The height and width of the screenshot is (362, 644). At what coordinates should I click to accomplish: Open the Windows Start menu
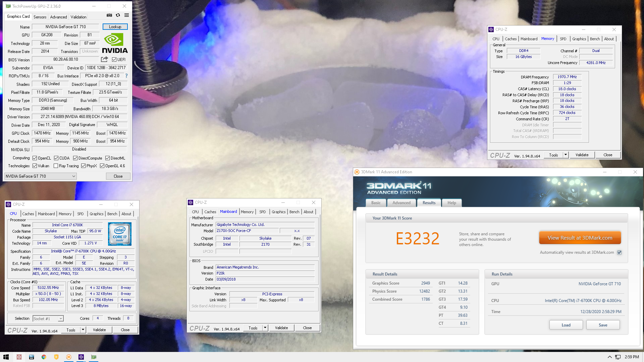(6, 357)
